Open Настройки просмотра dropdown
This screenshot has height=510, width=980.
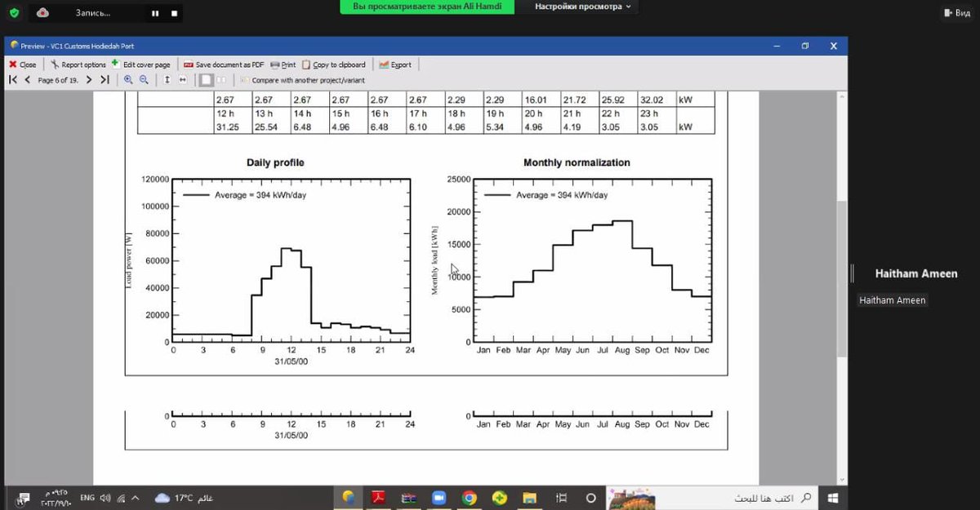click(583, 7)
